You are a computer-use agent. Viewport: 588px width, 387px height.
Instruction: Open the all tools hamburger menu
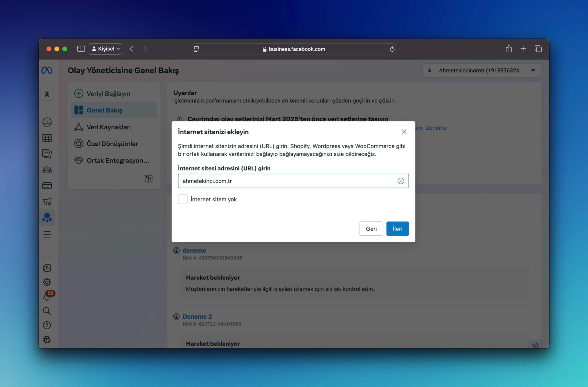pos(47,234)
